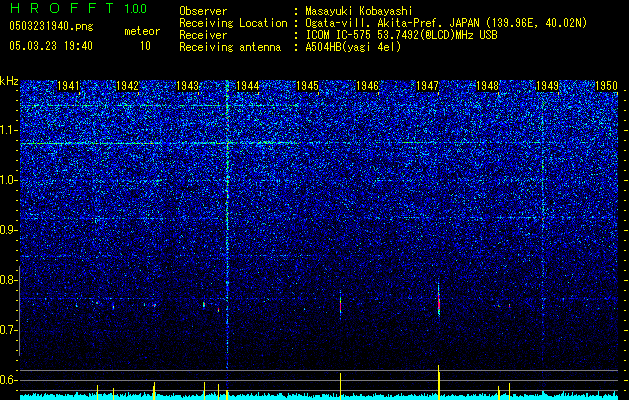Select the filename 0503231940.png
The image size is (629, 400).
coord(51,26)
